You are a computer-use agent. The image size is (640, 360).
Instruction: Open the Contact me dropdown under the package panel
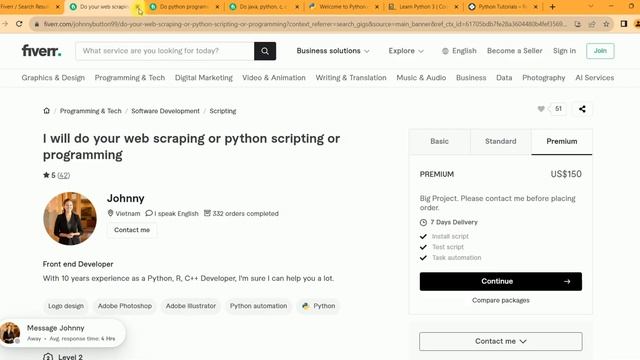pos(500,341)
